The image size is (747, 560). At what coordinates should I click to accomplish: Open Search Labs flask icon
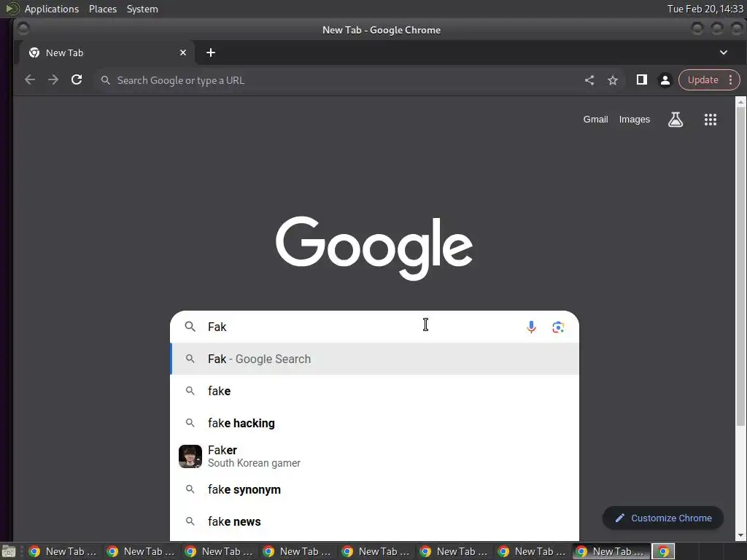(675, 120)
